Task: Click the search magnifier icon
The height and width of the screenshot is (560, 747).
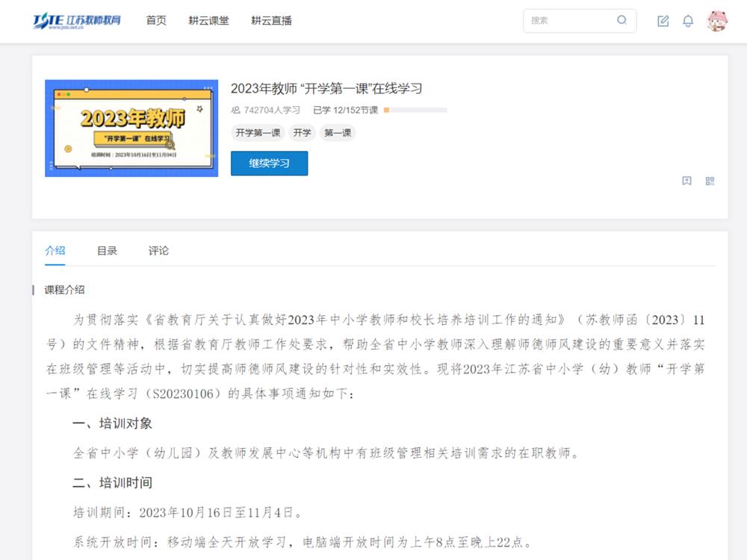Action: [x=622, y=20]
